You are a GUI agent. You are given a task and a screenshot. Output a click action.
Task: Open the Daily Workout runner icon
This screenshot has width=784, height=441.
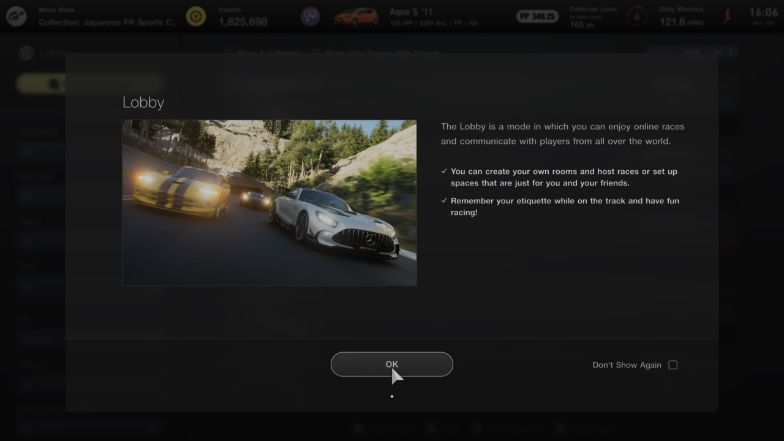(728, 16)
